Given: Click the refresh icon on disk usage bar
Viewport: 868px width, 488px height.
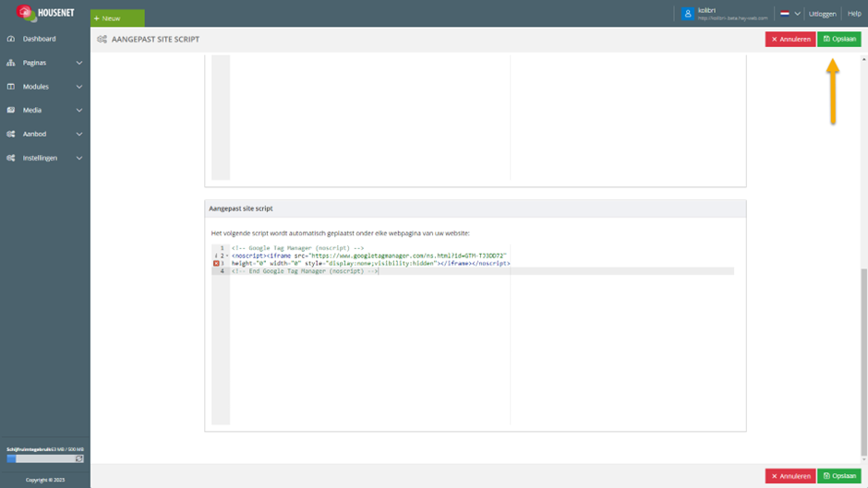Looking at the screenshot, I should tap(79, 458).
